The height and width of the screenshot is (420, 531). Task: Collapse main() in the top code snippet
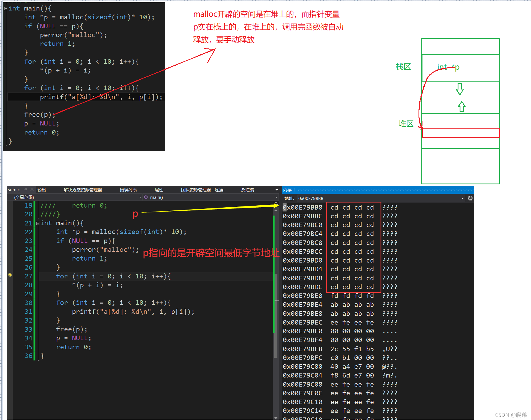[6, 9]
